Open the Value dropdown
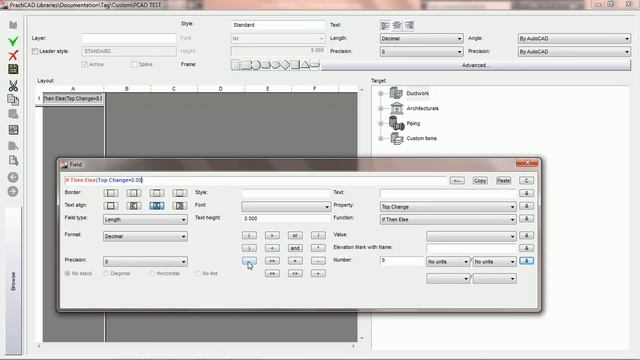Screen dimensions: 640x360 (x=471, y=236)
